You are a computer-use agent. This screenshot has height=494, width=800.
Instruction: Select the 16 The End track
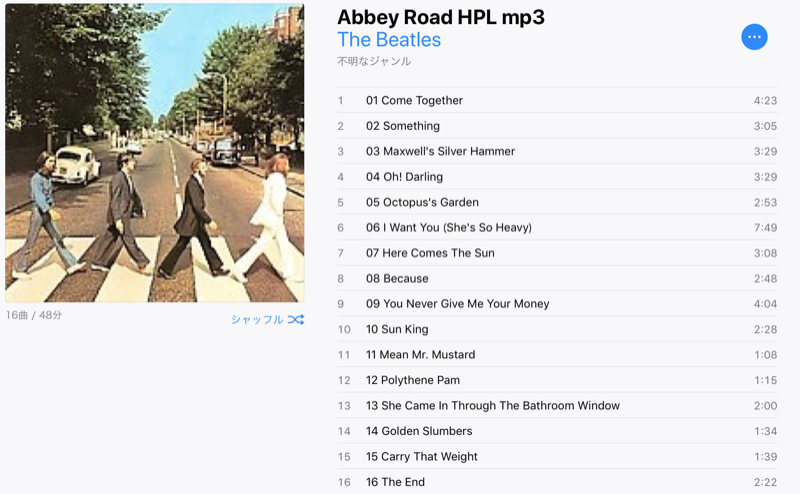pyautogui.click(x=557, y=482)
